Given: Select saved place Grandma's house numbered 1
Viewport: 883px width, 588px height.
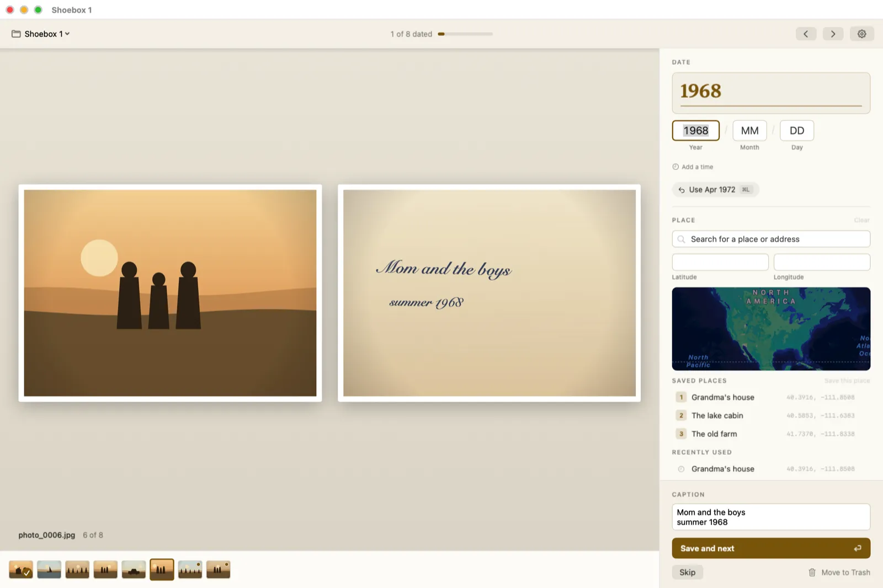Looking at the screenshot, I should (771, 397).
